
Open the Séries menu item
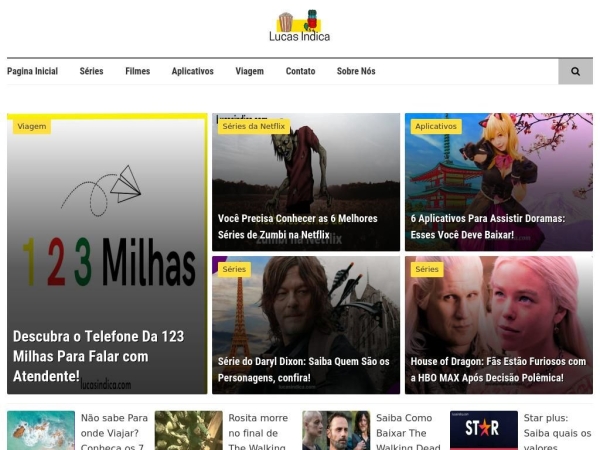pos(91,71)
